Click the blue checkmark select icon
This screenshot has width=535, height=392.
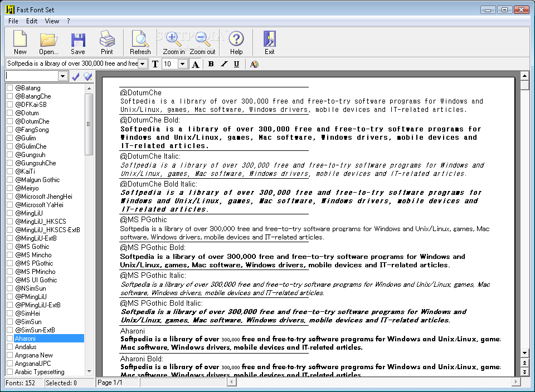click(x=75, y=76)
